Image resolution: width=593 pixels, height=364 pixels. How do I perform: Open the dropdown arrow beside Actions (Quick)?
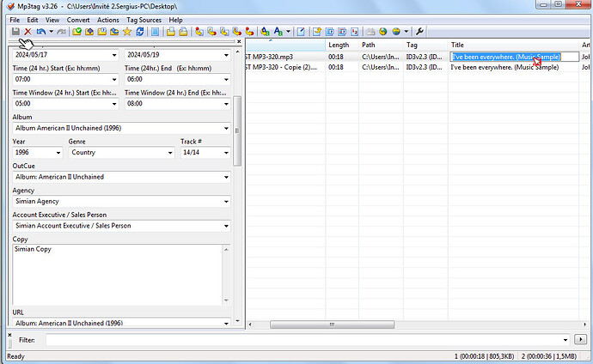289,32
